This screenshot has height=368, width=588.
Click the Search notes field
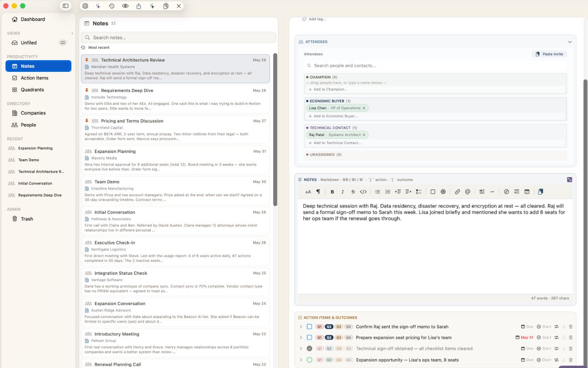point(178,37)
